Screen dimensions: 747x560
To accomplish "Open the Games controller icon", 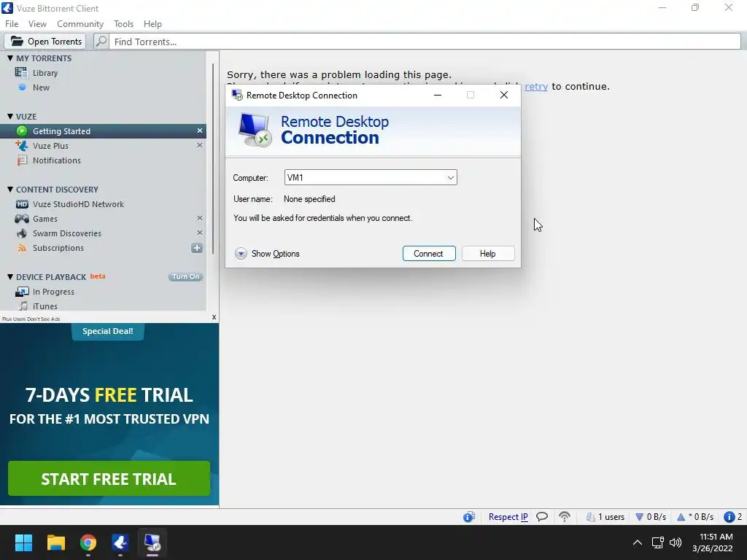I will (22, 219).
